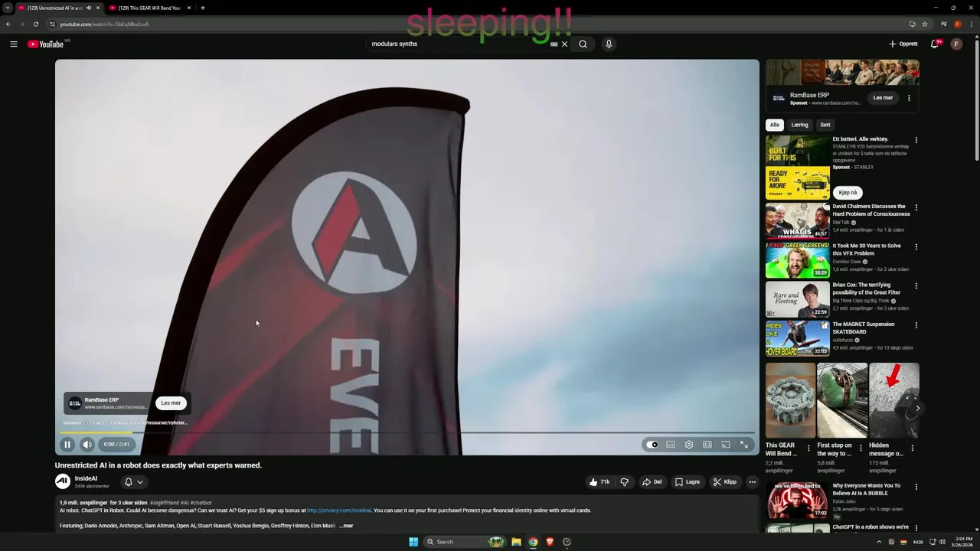Screen dimensions: 980x551
Task: Toggle autoplay switch in the player
Action: (652, 445)
